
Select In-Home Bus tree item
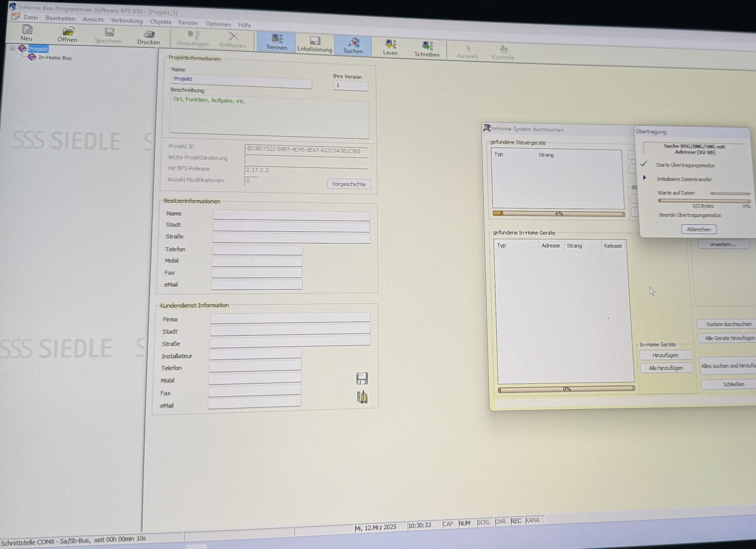(x=55, y=58)
